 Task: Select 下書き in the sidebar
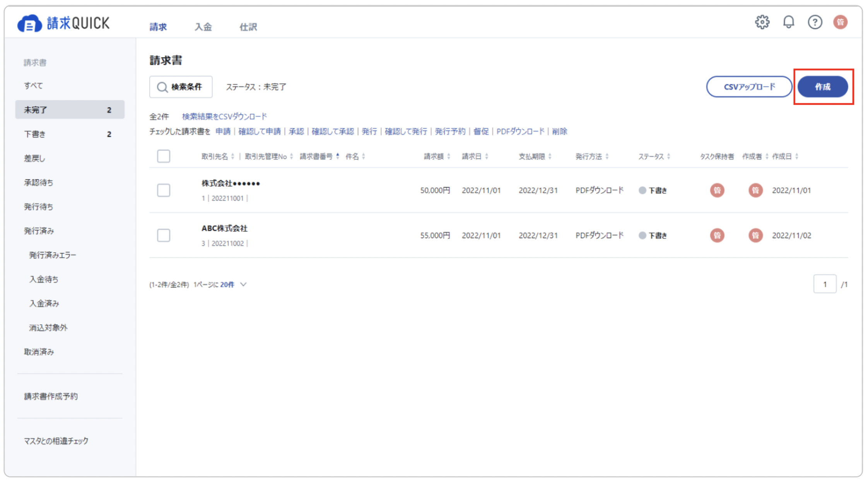(x=35, y=134)
